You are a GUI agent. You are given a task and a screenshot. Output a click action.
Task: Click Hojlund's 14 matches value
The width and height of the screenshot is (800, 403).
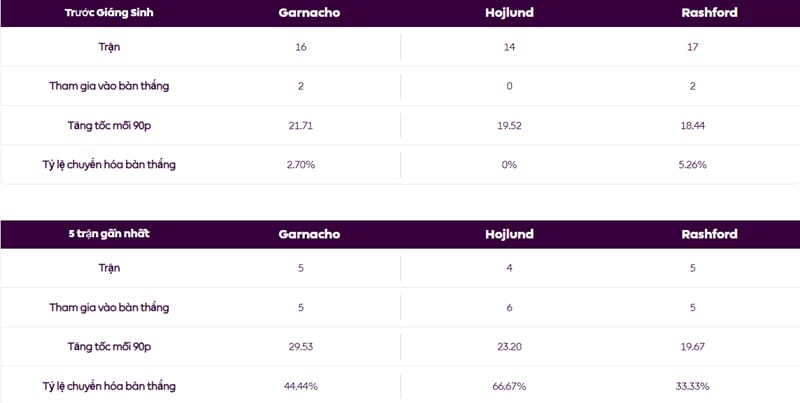click(x=509, y=47)
